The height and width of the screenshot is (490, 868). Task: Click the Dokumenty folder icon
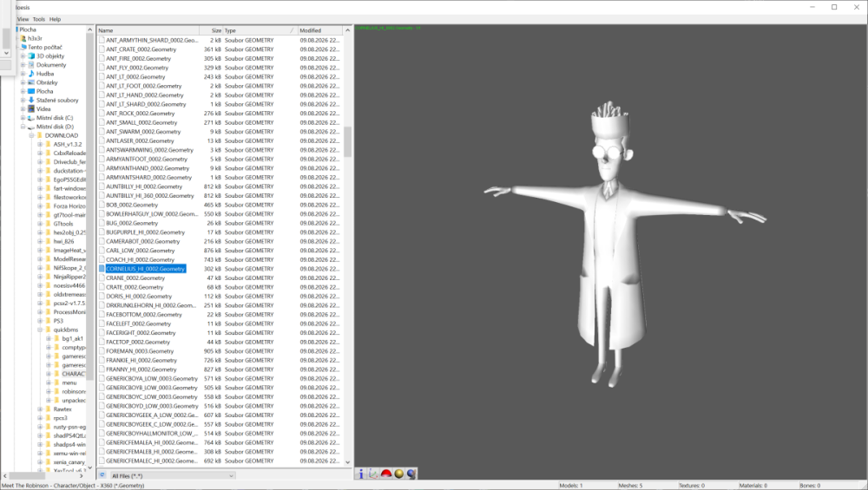(x=31, y=65)
